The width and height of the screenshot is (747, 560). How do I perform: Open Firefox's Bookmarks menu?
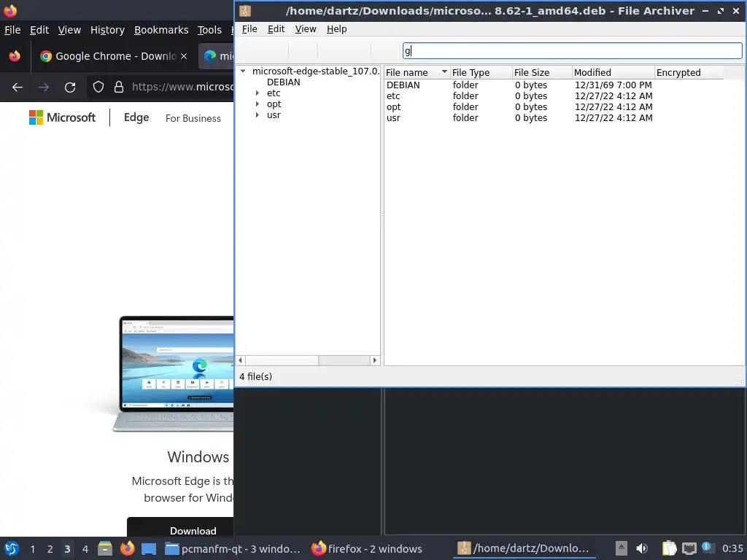(161, 30)
